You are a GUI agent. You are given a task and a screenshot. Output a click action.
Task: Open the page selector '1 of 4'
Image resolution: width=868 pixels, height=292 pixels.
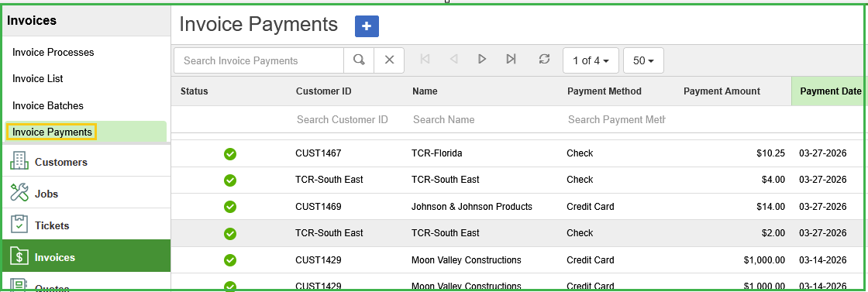[x=591, y=60]
